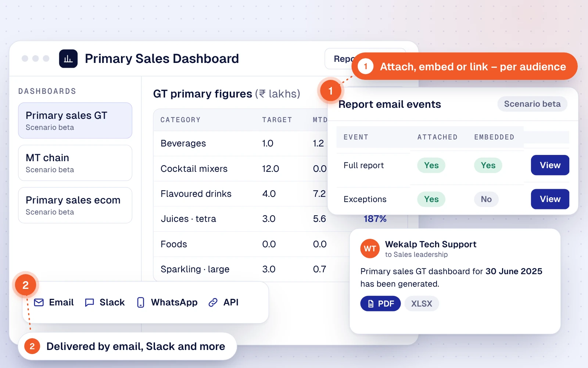Click the CATEGORY column header

tap(180, 120)
